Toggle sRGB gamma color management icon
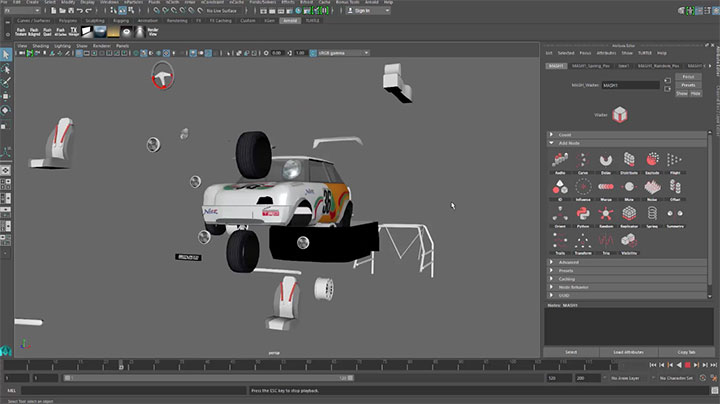Viewport: 720px width, 404px height. (x=313, y=53)
